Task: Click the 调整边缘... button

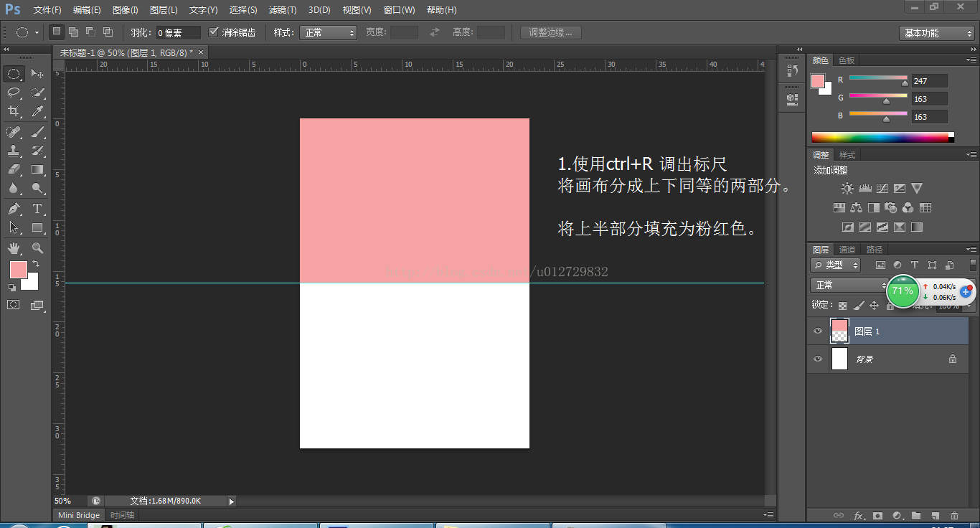Action: click(x=550, y=32)
